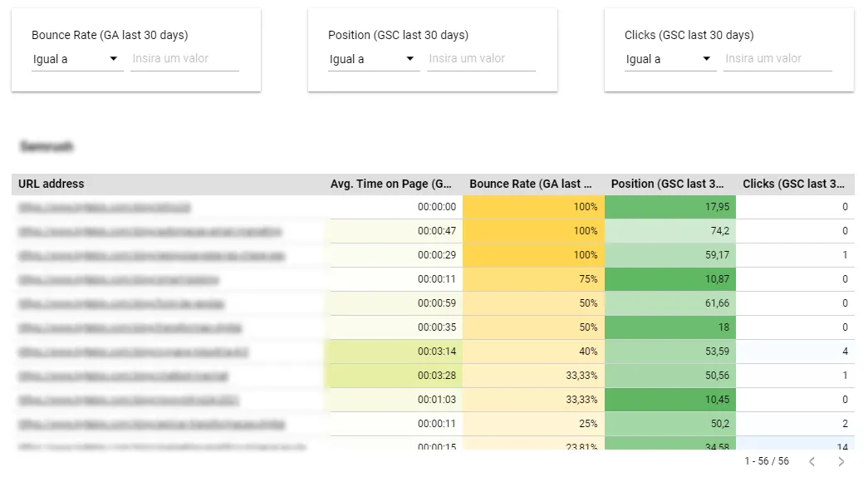Open Position 'Igual a' operator dropdown
This screenshot has width=868, height=477.
[x=374, y=59]
